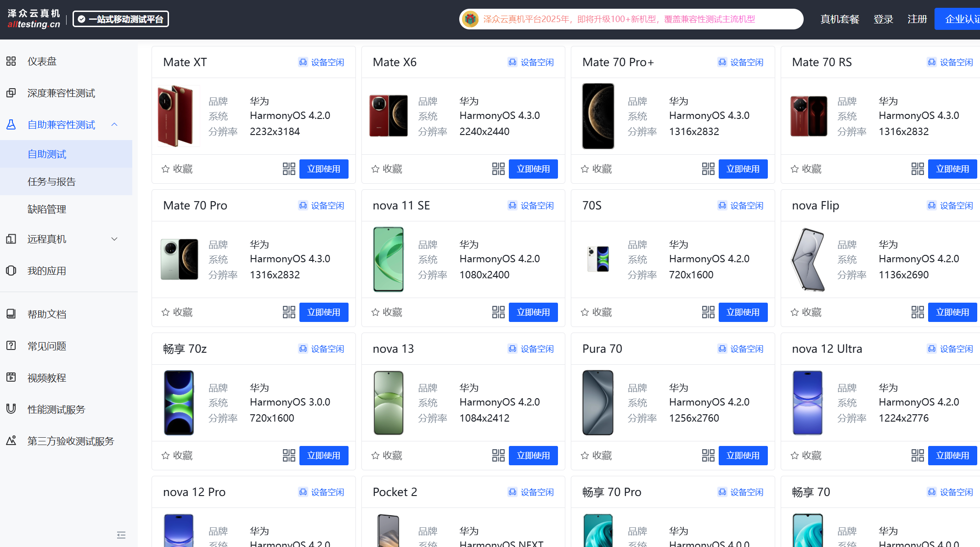This screenshot has width=980, height=547.
Task: Click the QR code icon for nova 13
Action: [498, 456]
